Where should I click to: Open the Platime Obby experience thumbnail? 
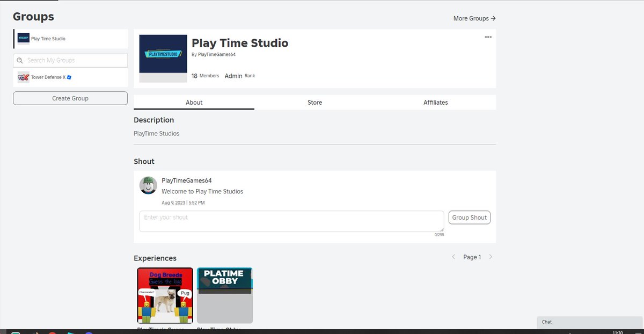click(x=225, y=295)
